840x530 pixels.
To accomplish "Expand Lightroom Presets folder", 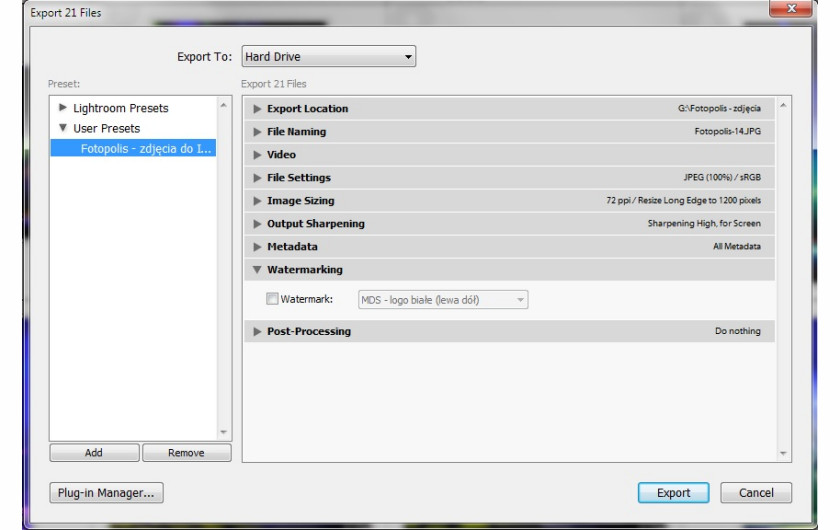I will coord(63,108).
